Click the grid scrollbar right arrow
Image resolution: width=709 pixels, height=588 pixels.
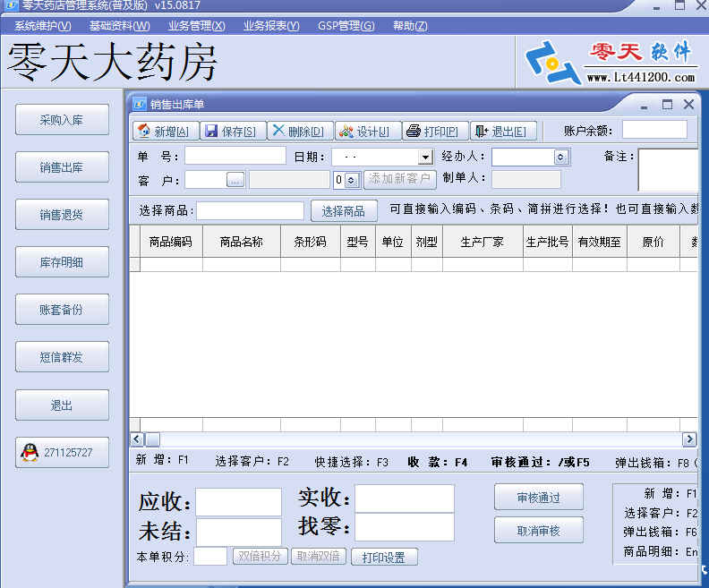point(689,439)
